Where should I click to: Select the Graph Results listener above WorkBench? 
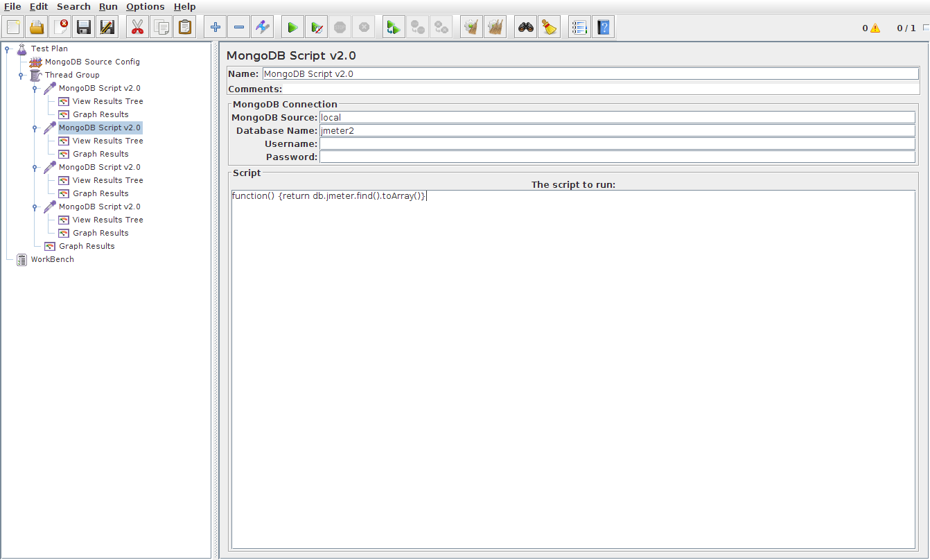(87, 246)
